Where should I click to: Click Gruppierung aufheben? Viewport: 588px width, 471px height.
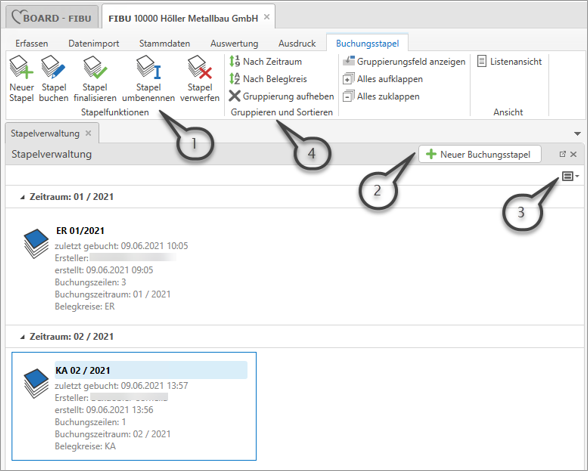click(282, 96)
